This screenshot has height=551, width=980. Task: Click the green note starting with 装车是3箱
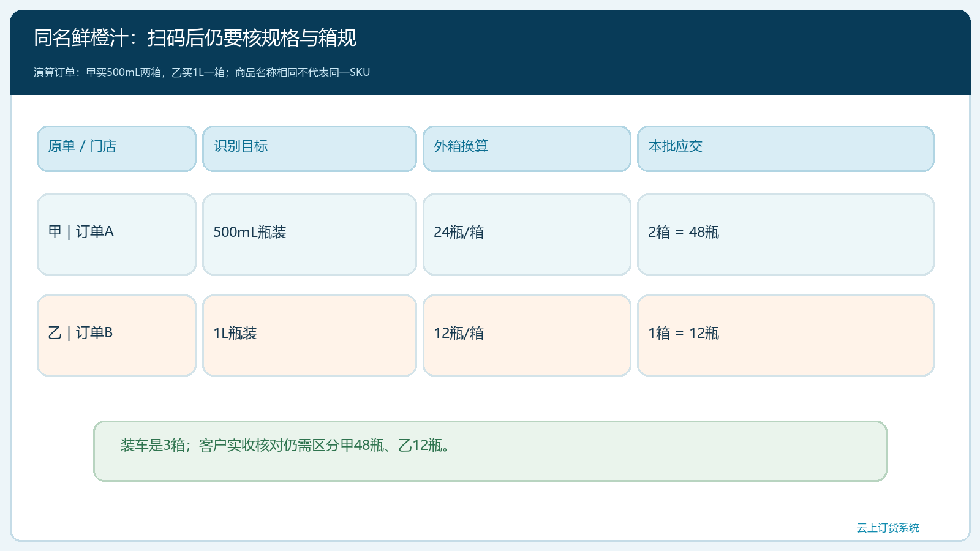pos(490,451)
